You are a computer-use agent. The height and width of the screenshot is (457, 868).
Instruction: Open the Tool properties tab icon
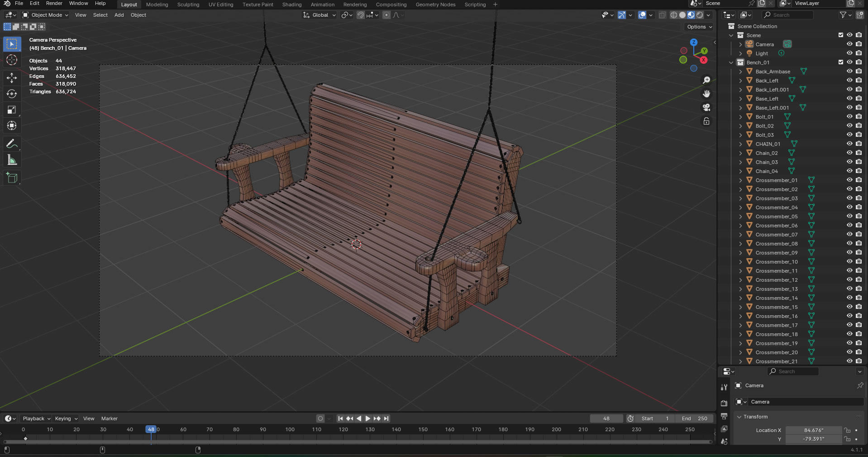pos(724,387)
